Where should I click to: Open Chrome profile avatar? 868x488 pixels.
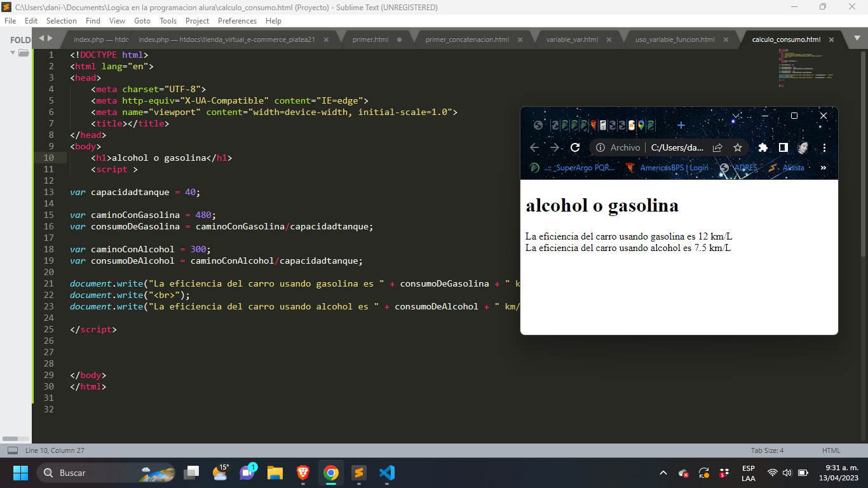pos(803,147)
